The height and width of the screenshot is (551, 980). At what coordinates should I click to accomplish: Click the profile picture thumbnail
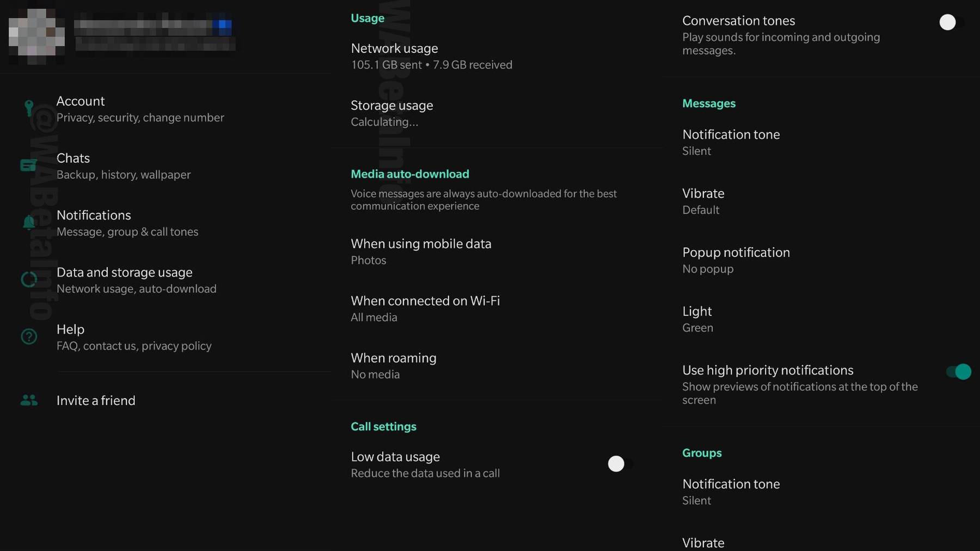(35, 35)
